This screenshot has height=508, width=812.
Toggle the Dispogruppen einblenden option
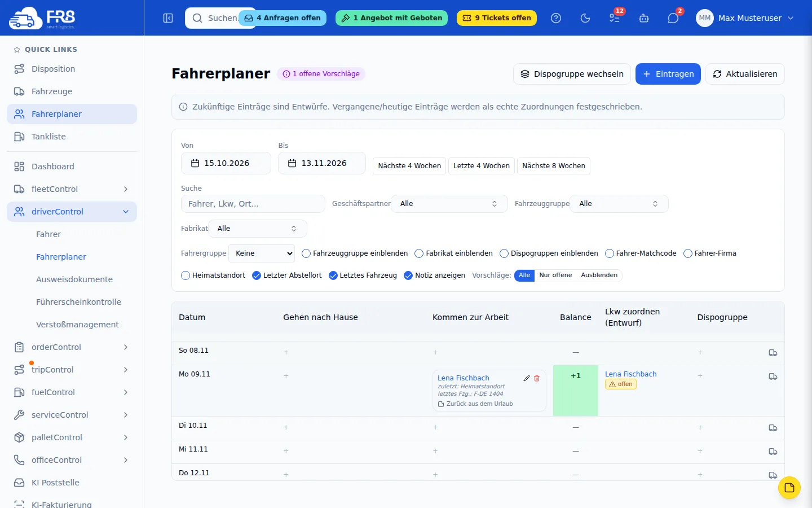504,253
